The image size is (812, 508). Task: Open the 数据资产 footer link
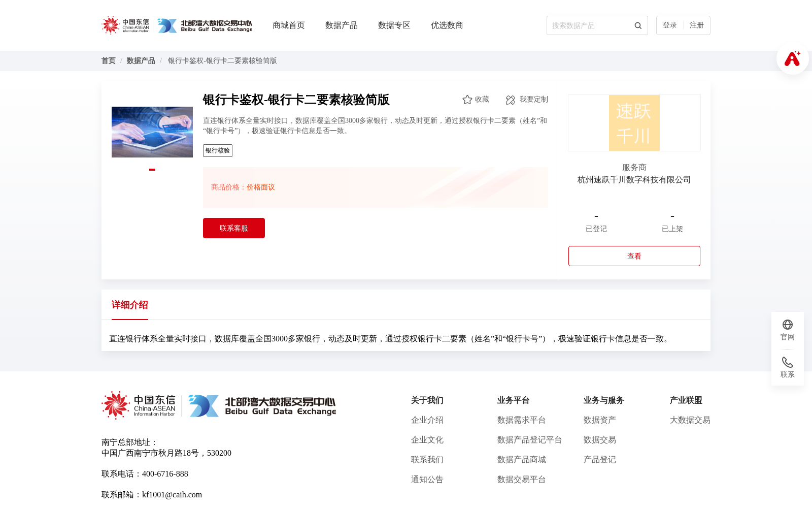[x=600, y=420]
